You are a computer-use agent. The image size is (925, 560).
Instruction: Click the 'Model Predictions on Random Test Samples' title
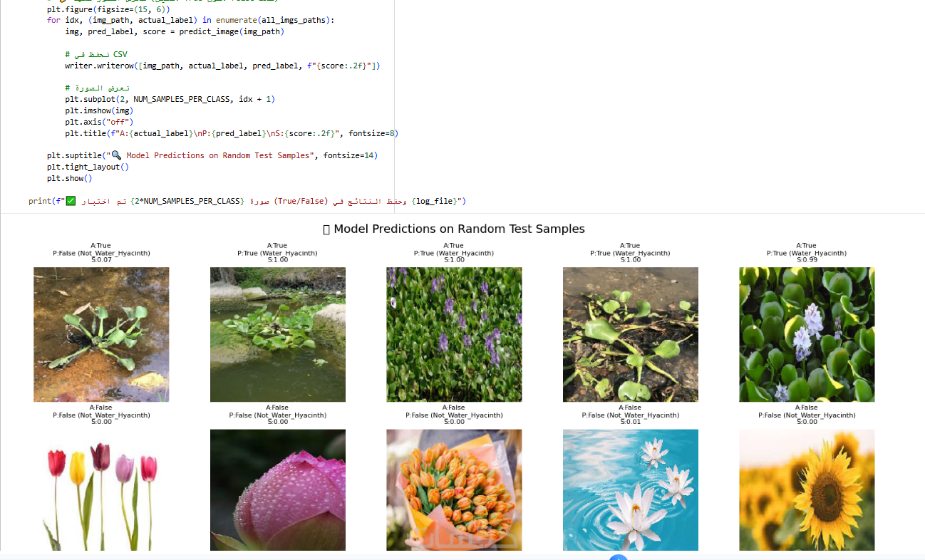pyautogui.click(x=459, y=229)
